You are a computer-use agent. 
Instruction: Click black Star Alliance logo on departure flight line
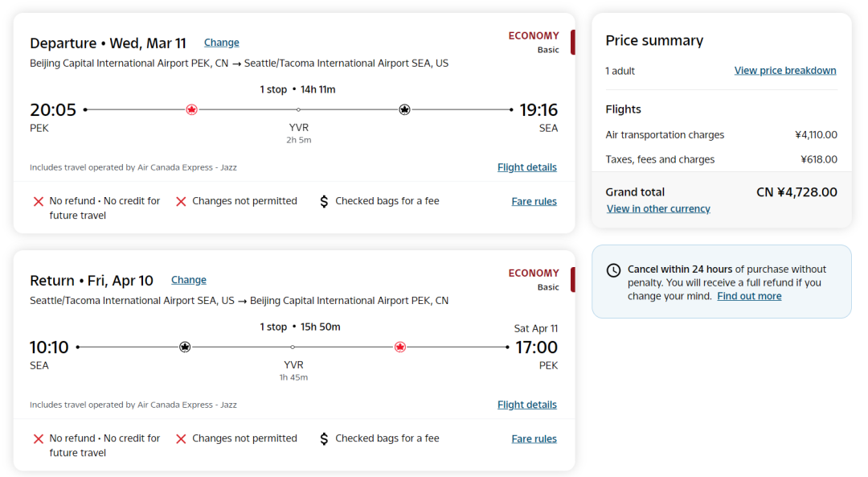[404, 109]
